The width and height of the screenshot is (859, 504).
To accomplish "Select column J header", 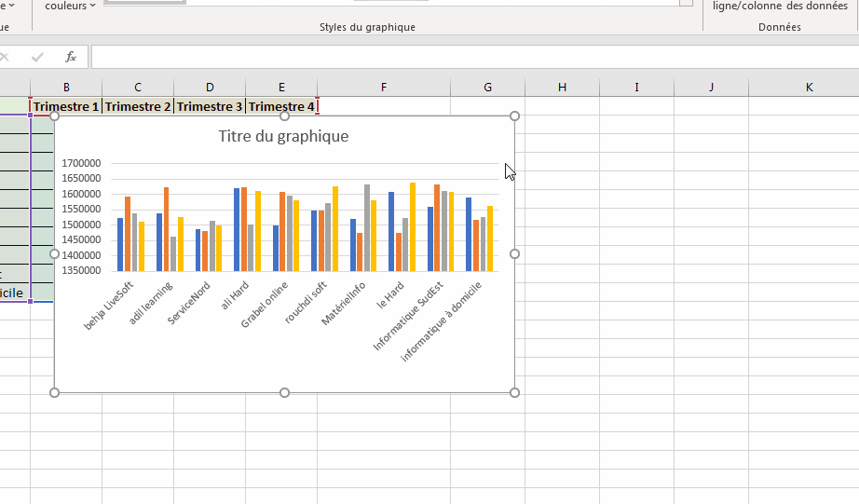I will click(711, 87).
